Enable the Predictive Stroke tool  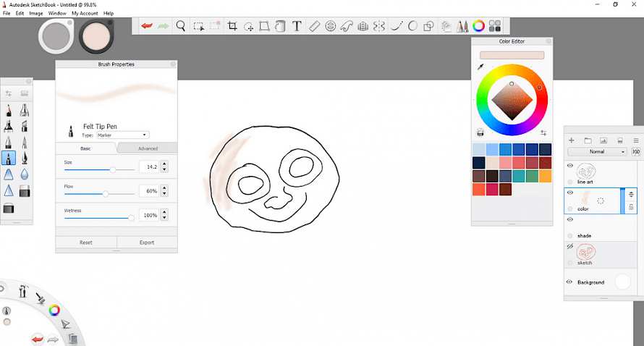click(x=412, y=26)
